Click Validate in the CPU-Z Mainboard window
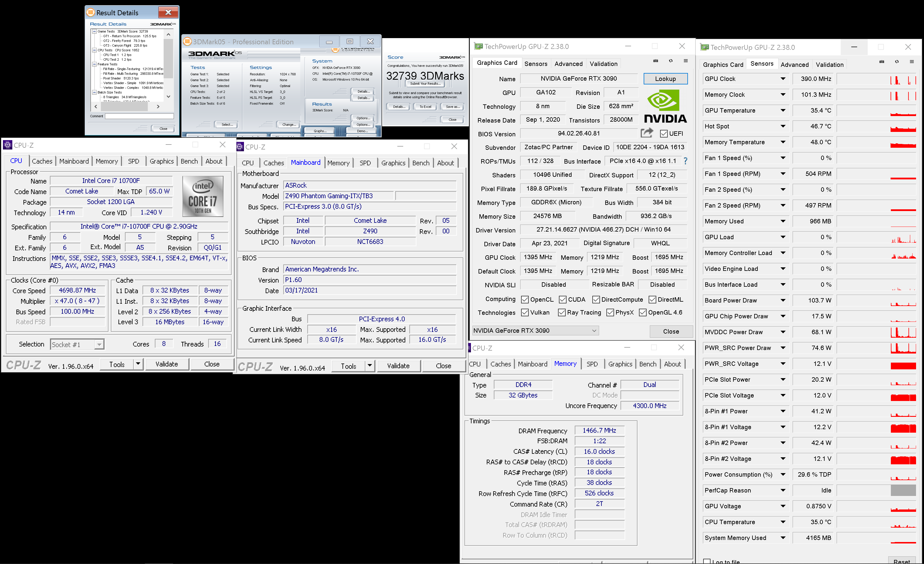This screenshot has height=564, width=924. [398, 366]
